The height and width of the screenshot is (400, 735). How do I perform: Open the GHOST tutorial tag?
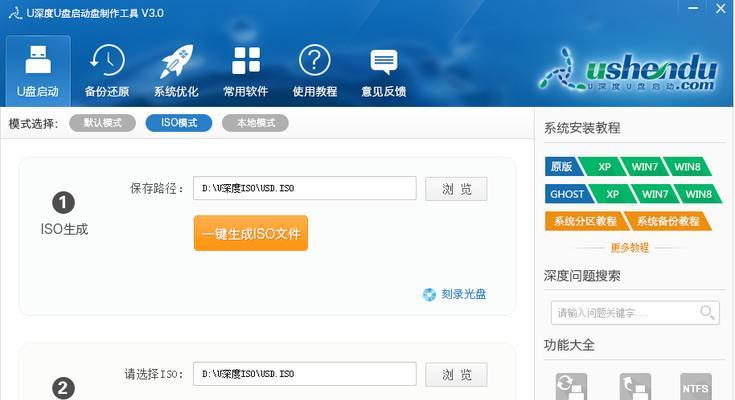[567, 194]
